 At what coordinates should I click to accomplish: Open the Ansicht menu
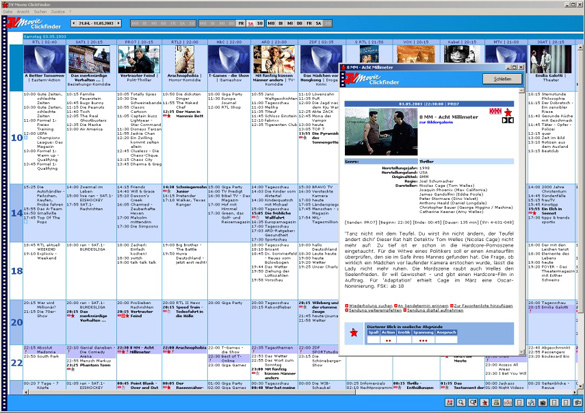[x=23, y=12]
